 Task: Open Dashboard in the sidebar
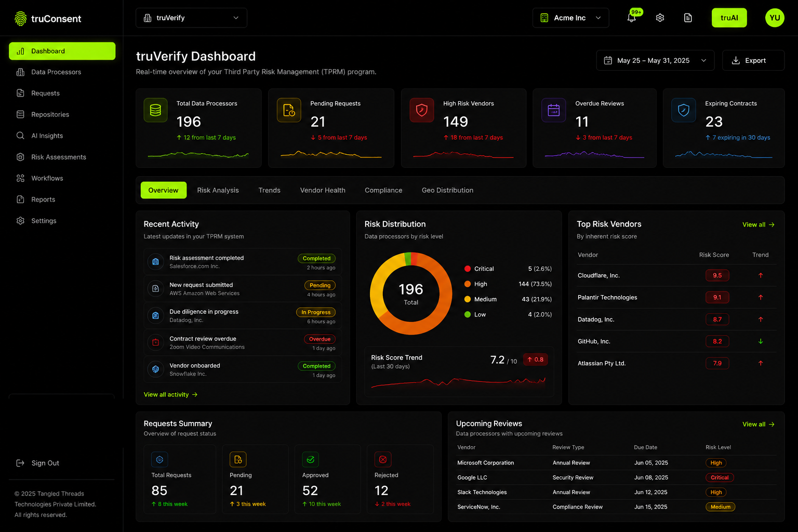click(x=62, y=51)
